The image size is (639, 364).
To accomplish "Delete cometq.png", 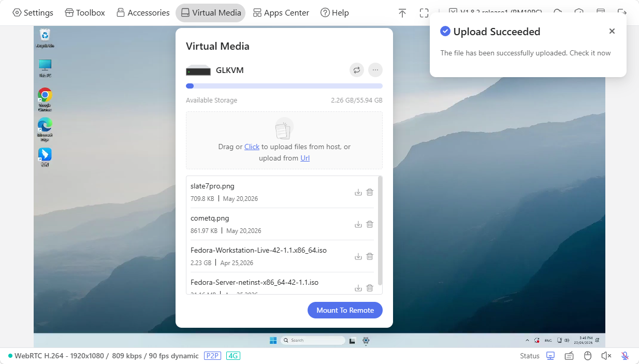I will pos(370,224).
